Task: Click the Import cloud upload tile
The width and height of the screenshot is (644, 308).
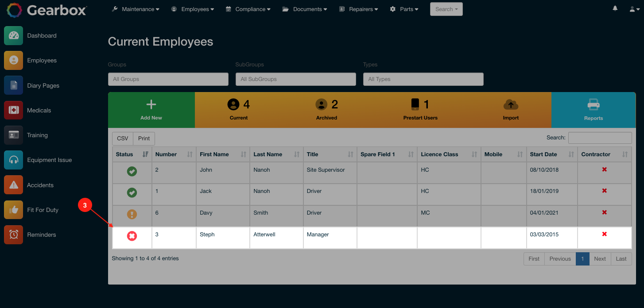Action: [x=511, y=110]
